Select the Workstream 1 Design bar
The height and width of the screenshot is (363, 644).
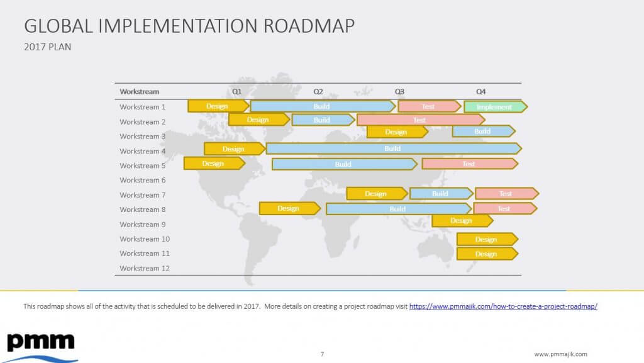[x=218, y=106]
